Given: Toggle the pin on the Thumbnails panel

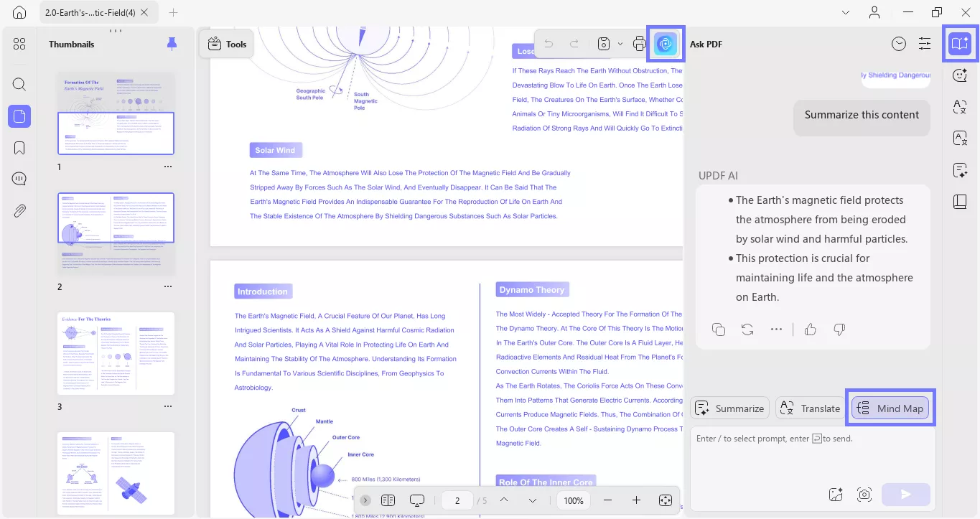Looking at the screenshot, I should pos(172,44).
